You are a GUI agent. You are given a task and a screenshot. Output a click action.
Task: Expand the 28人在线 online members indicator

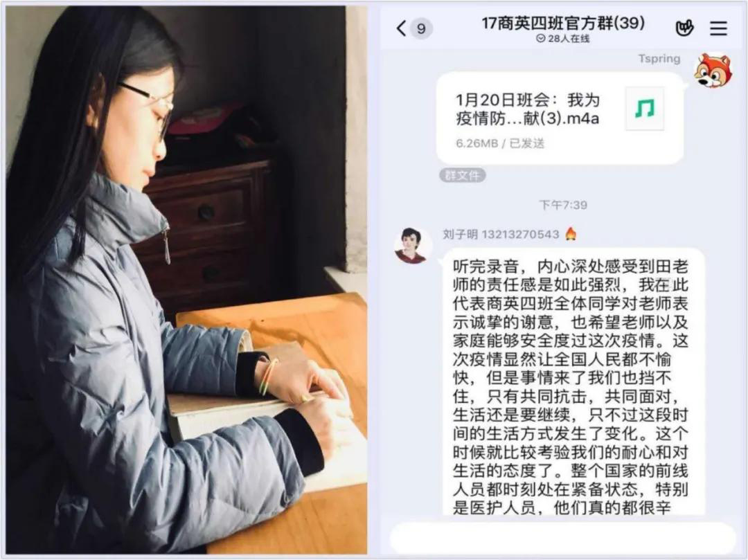(563, 39)
